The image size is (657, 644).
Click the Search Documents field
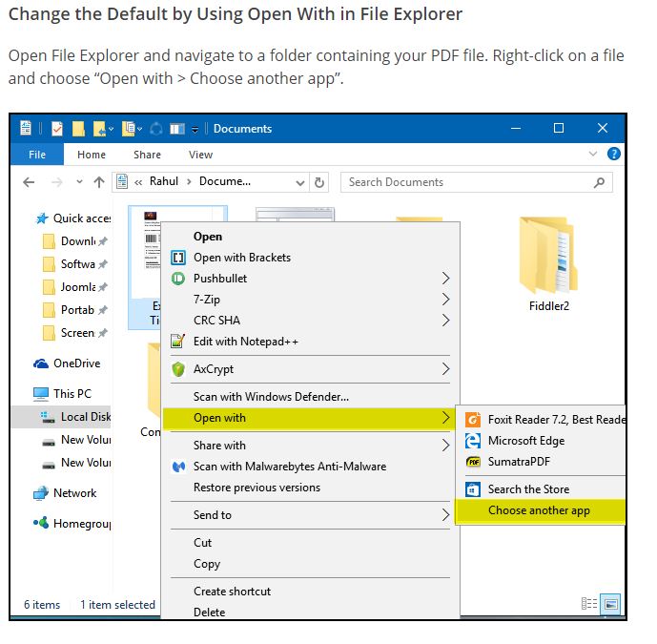477,182
